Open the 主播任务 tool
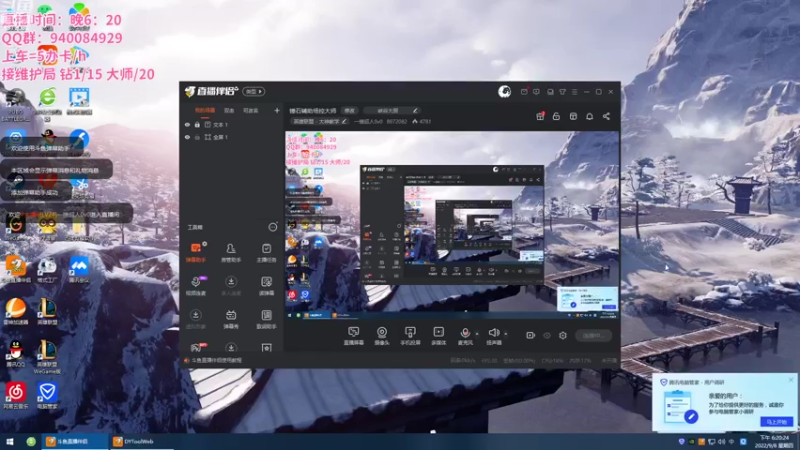This screenshot has width=800, height=450. [266, 253]
